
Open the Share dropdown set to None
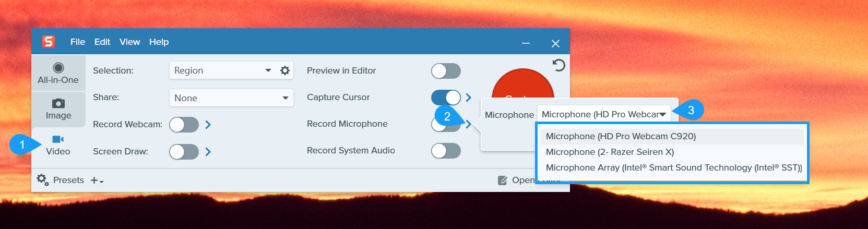coord(231,98)
